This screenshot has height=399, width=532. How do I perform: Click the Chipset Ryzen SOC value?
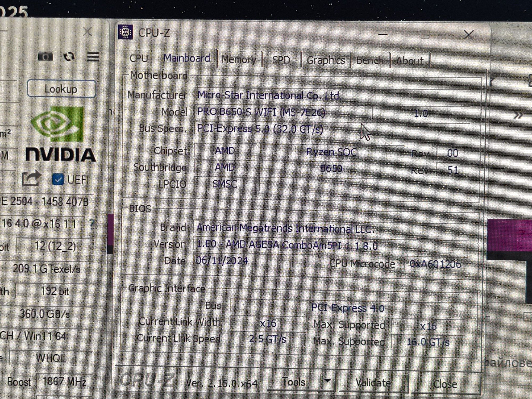(331, 152)
